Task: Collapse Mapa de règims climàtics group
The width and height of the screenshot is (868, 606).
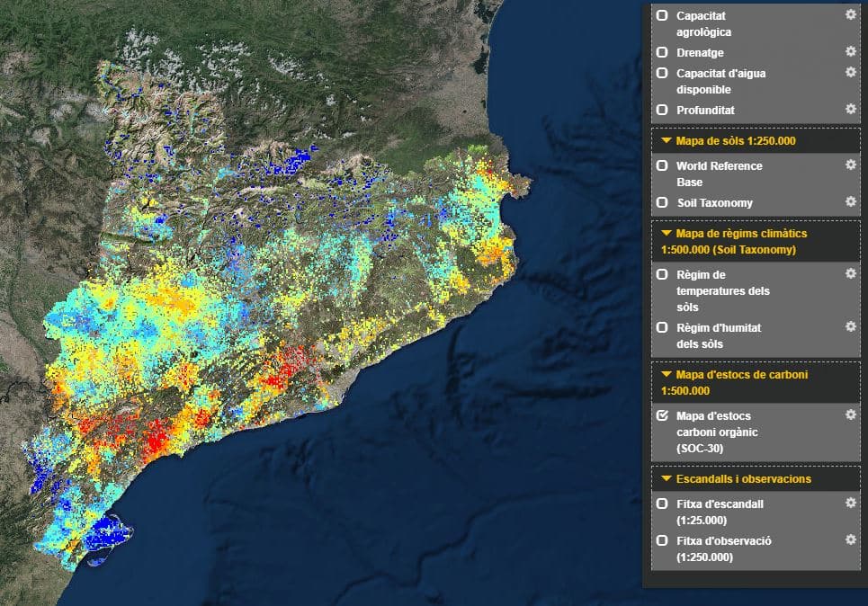Action: (x=667, y=233)
